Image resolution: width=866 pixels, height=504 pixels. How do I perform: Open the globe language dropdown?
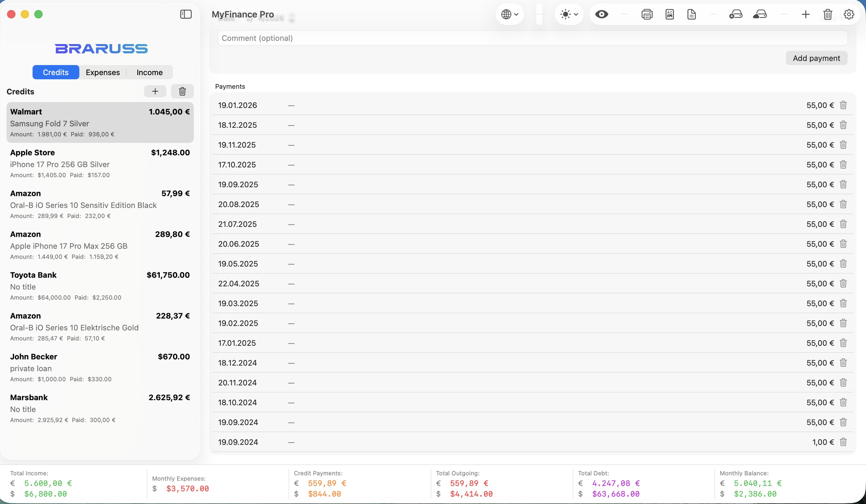click(509, 14)
